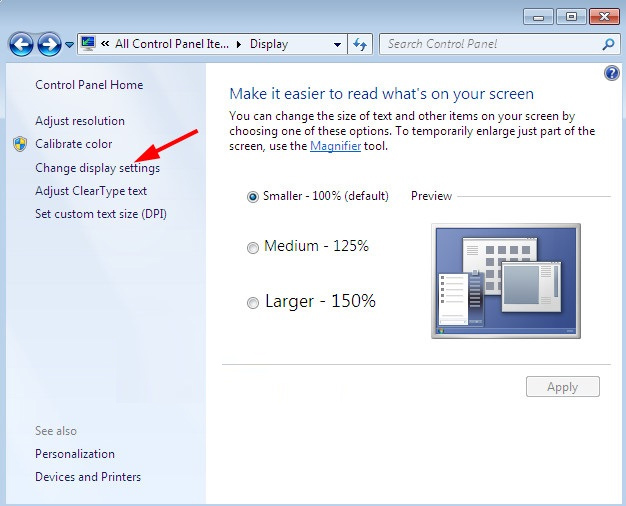This screenshot has width=626, height=506.
Task: Click the display preview image
Action: click(506, 281)
